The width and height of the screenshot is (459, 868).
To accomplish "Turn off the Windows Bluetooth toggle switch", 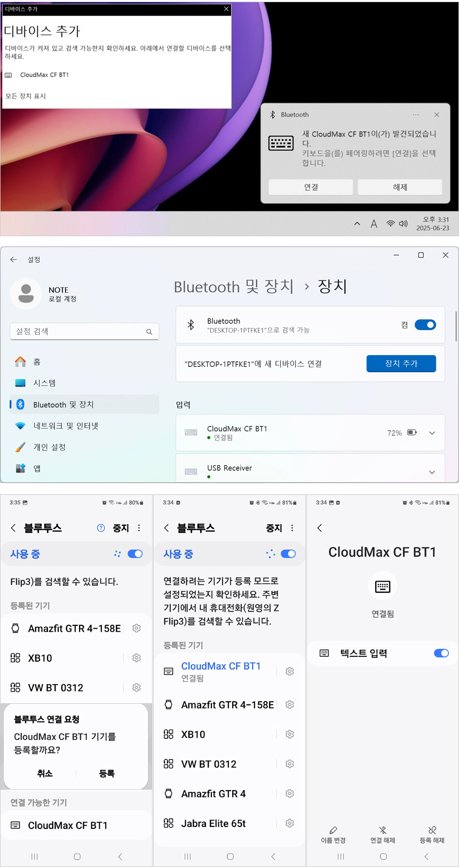I will pos(425,325).
